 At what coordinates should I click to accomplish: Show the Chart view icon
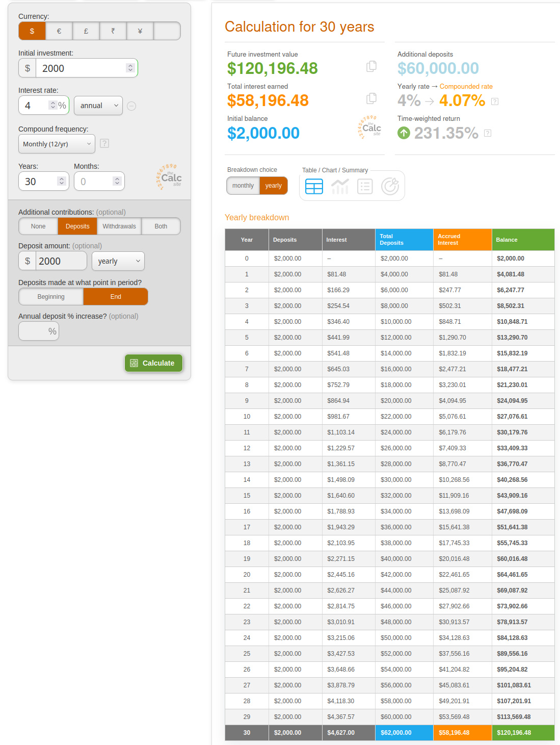(x=340, y=187)
